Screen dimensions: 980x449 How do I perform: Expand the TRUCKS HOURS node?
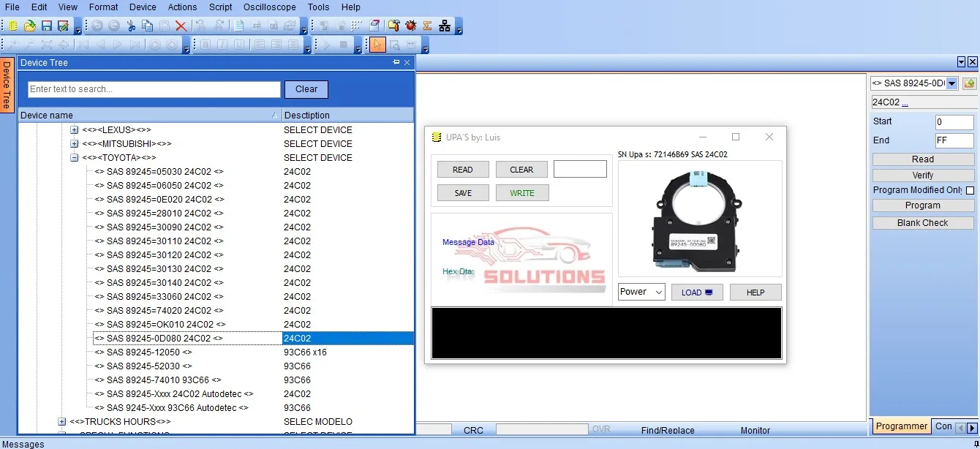[x=62, y=421]
